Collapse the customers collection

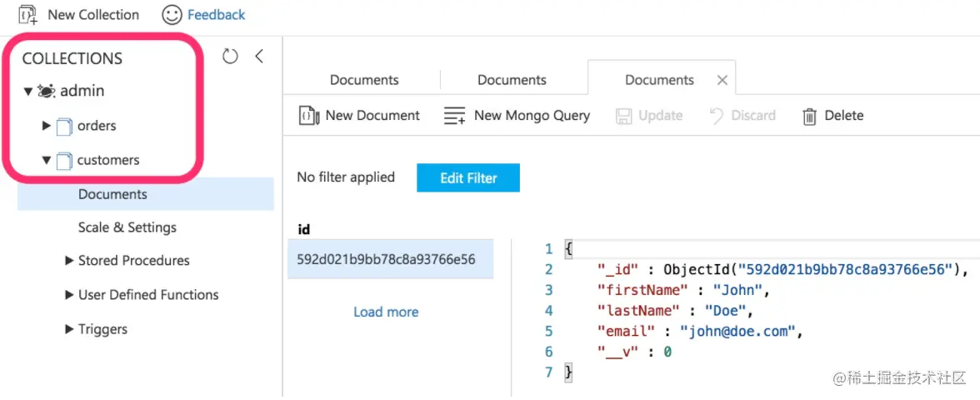click(x=47, y=161)
